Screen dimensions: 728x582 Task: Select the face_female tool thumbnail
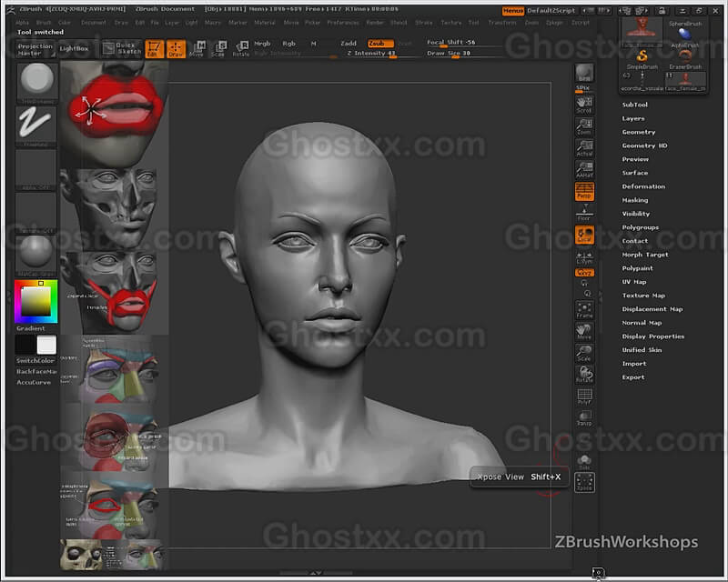coord(686,81)
